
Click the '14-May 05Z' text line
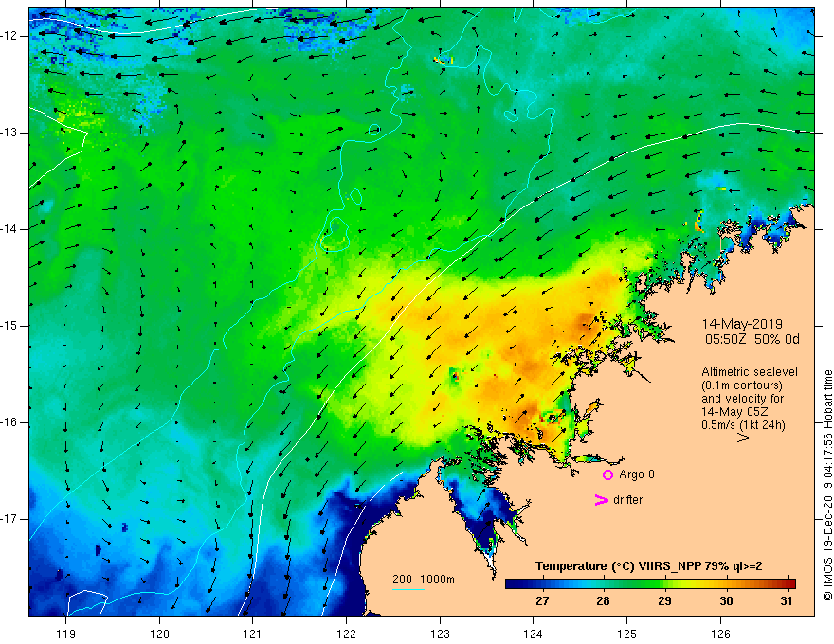(x=734, y=412)
